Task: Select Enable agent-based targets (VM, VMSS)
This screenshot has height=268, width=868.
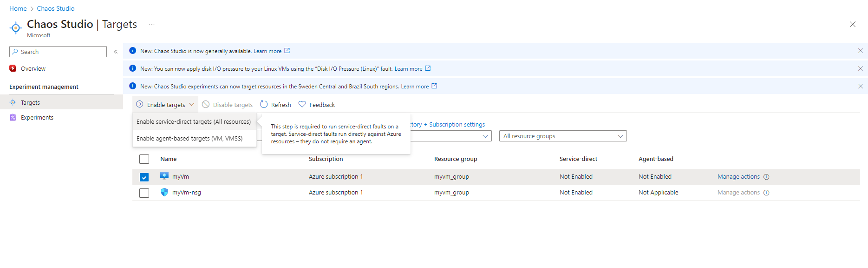Action: click(189, 139)
